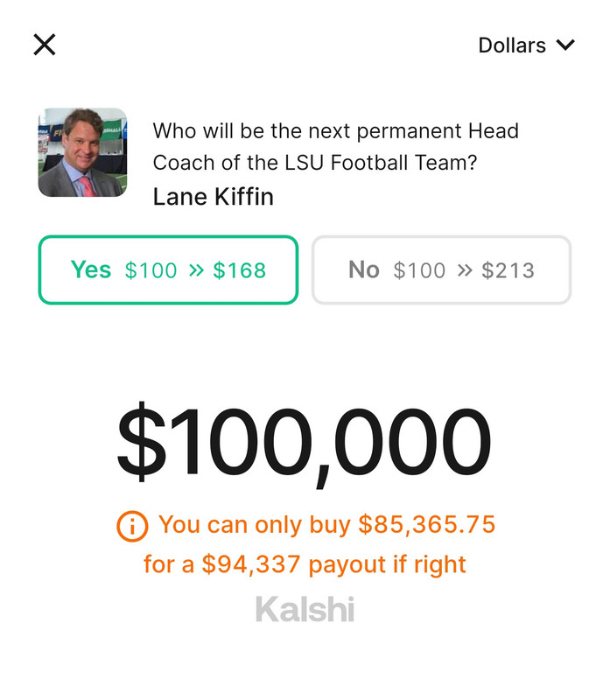Click the orange info circle icon
This screenshot has height=700, width=610.
pyautogui.click(x=131, y=526)
